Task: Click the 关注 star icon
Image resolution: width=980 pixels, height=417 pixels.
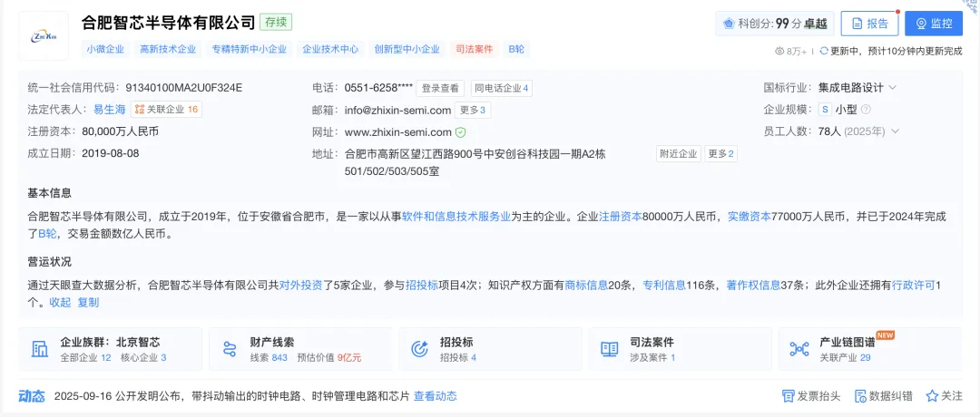Action: click(932, 396)
